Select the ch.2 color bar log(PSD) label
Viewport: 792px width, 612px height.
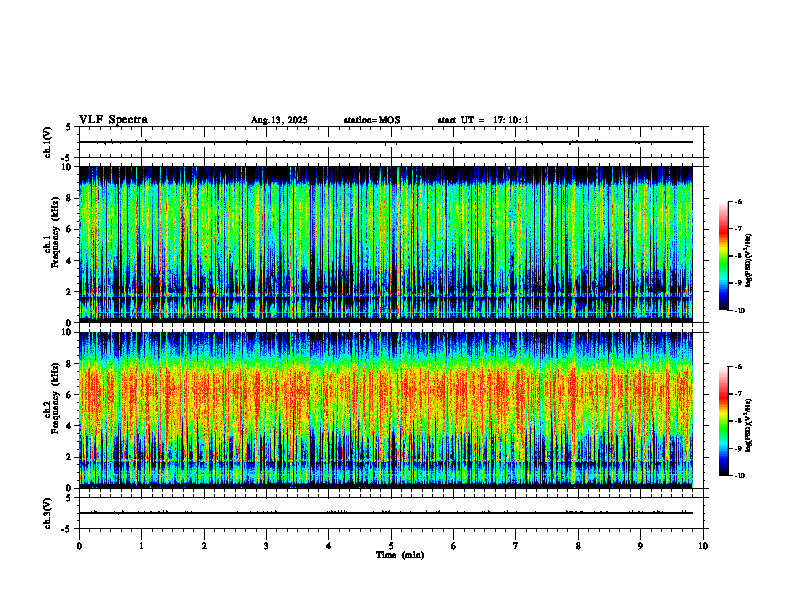tap(749, 426)
